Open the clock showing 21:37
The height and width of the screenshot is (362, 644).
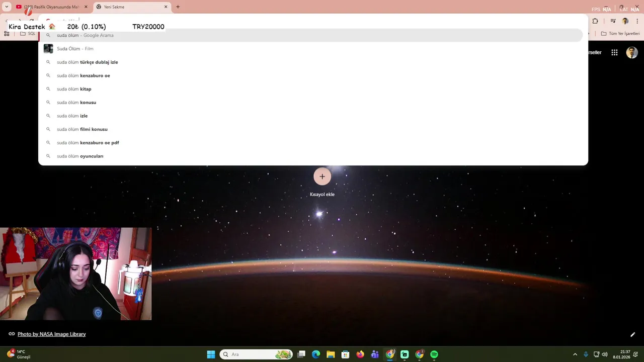(x=622, y=354)
